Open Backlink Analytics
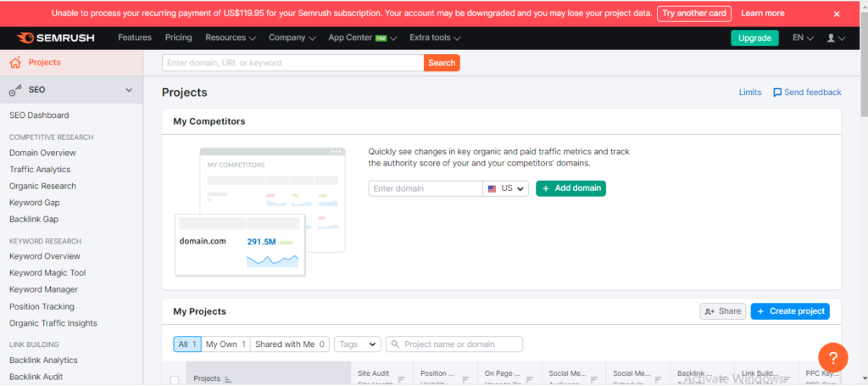Viewport: 868px width, 386px height. [43, 361]
